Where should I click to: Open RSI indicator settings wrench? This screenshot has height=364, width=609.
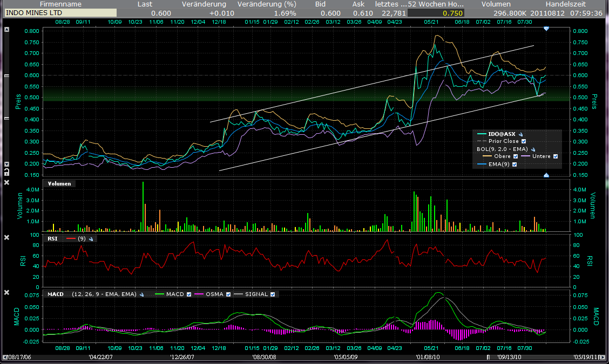pos(91,238)
